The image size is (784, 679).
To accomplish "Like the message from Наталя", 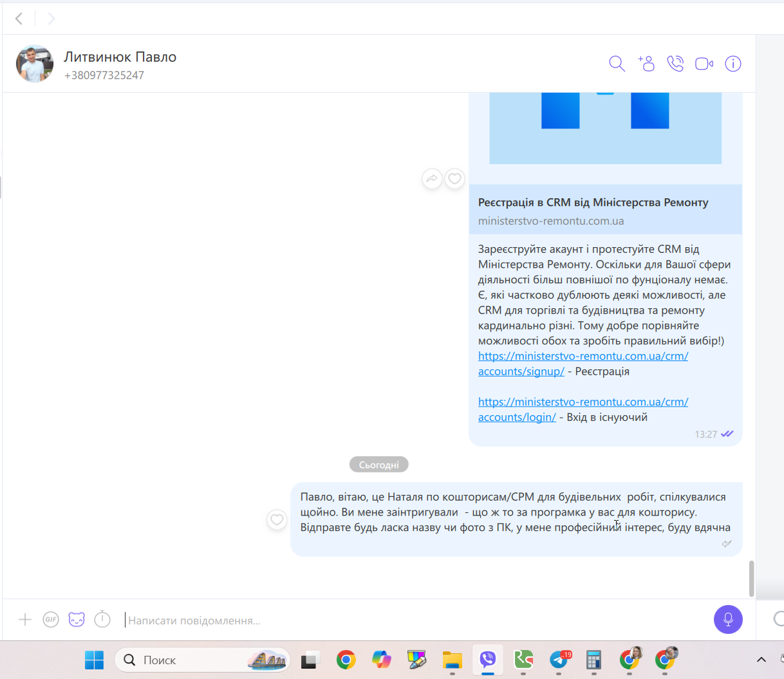I will [x=277, y=519].
